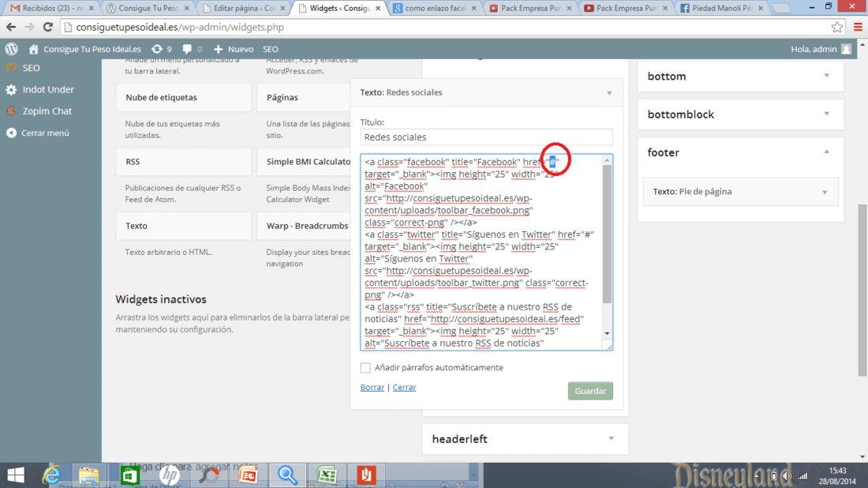
Task: Open the magnifier search taskbar icon
Action: [x=287, y=475]
